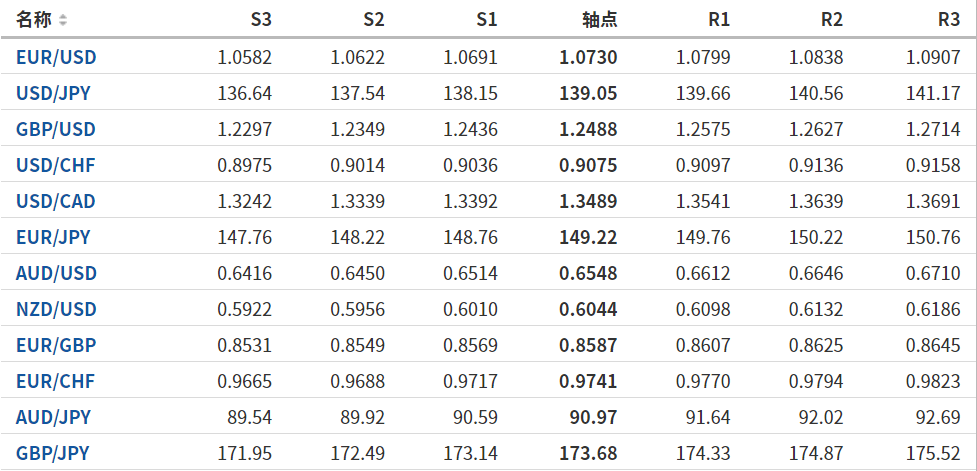Open the NZD/USD pair link
Viewport: 977px width, 471px height.
56,310
